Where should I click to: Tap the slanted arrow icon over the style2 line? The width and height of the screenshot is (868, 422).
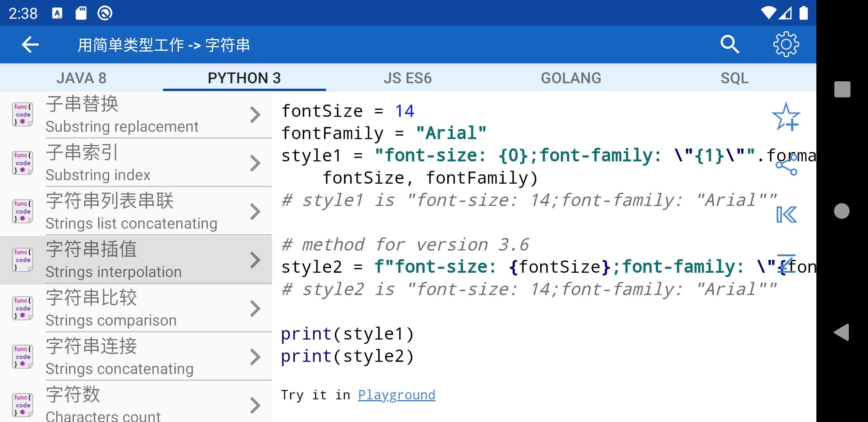point(786,263)
